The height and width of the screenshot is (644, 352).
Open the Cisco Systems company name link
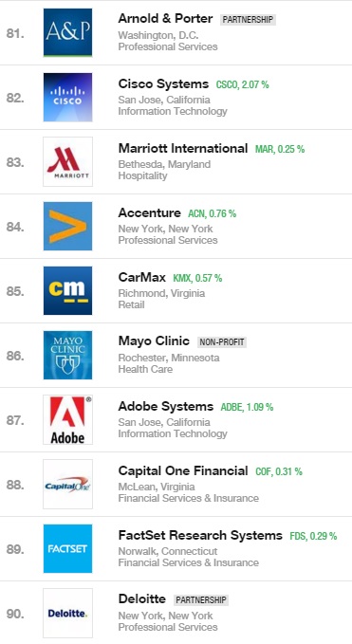click(x=163, y=83)
